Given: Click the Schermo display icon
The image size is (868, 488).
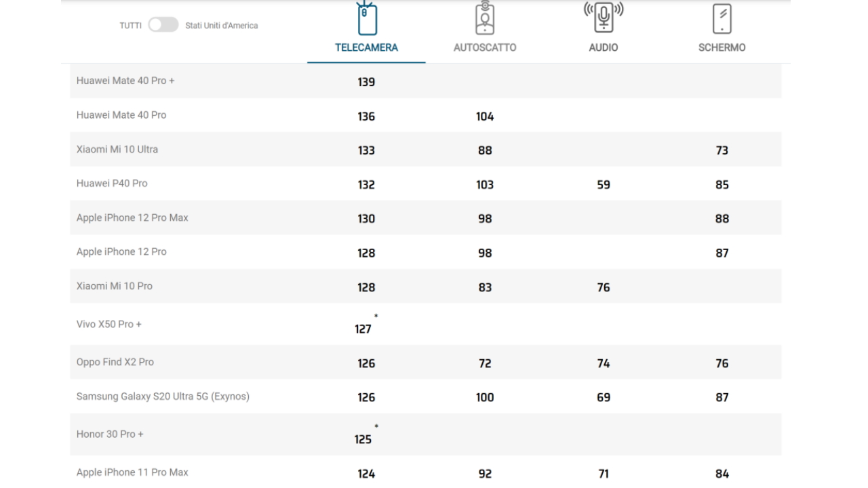Looking at the screenshot, I should coord(722,18).
